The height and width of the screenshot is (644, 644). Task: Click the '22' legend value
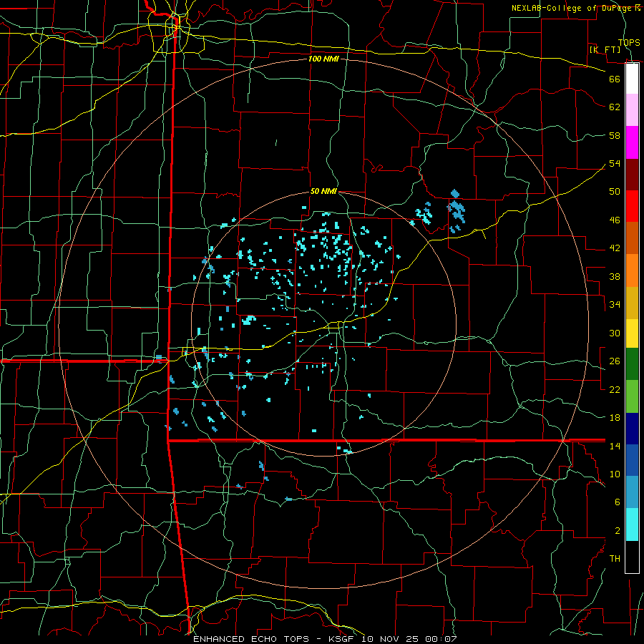point(615,389)
